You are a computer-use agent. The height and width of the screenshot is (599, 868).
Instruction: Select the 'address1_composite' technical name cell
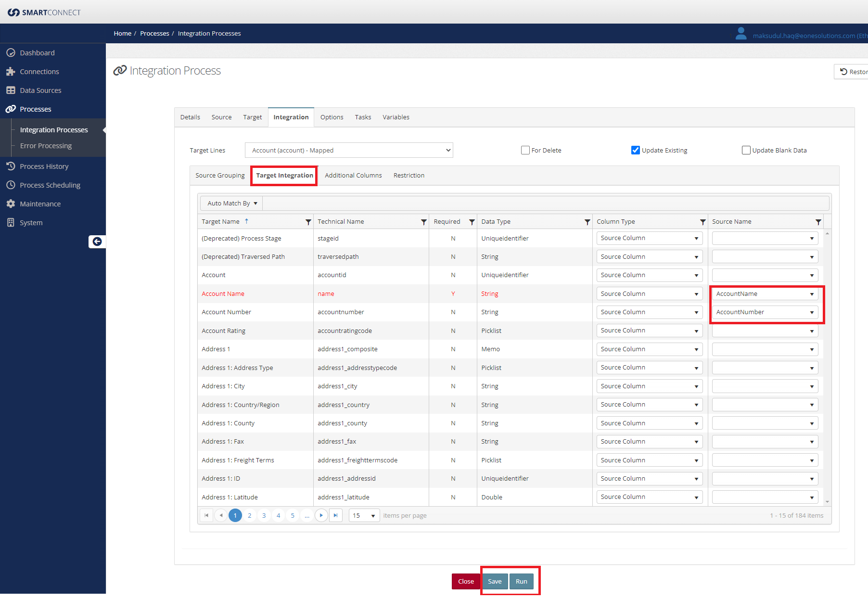point(371,349)
